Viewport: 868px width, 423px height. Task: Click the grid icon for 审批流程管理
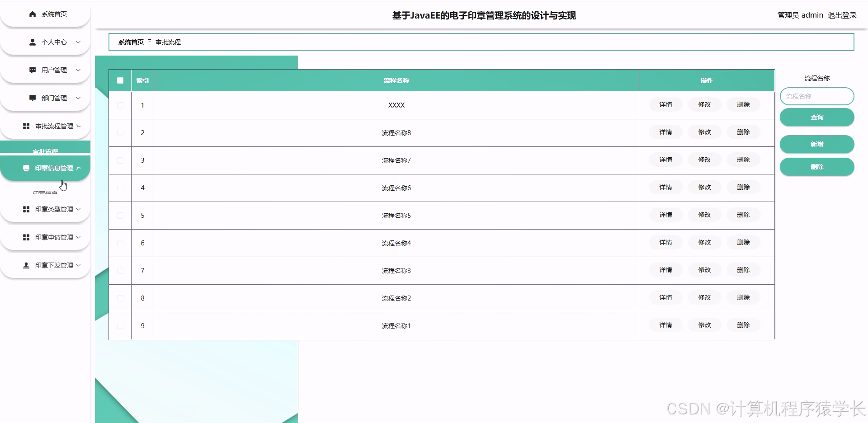(26, 126)
